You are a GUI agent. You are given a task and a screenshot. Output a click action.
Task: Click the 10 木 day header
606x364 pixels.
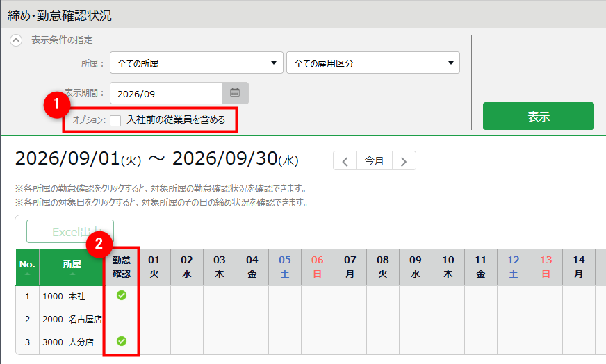[448, 267]
